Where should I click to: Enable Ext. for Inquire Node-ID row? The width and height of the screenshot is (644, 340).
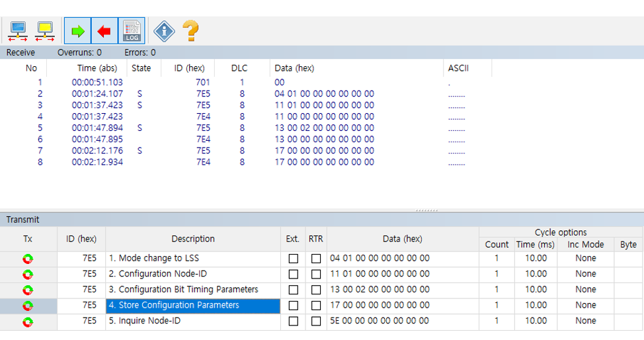294,321
